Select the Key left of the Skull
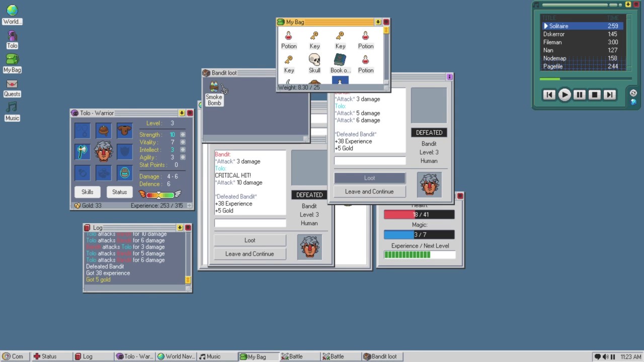Viewport: 644px width, 362px height. pyautogui.click(x=289, y=63)
